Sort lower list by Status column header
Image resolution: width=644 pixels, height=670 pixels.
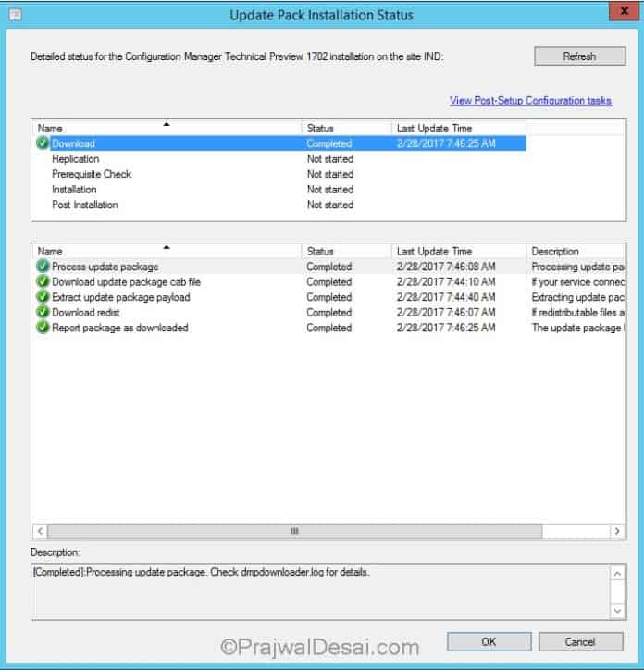[347, 252]
